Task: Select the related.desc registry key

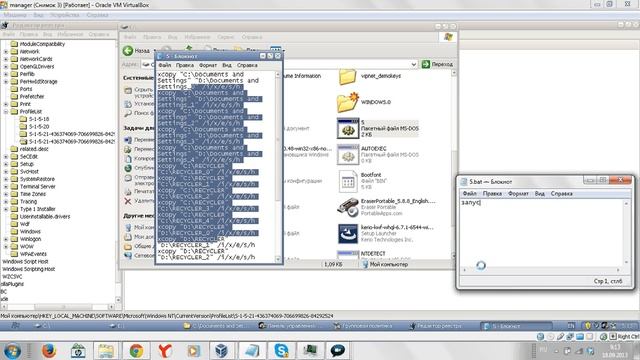Action: (x=34, y=149)
